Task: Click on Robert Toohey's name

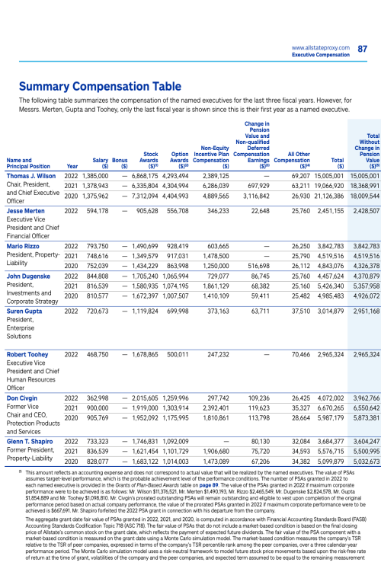Action: pos(27,355)
